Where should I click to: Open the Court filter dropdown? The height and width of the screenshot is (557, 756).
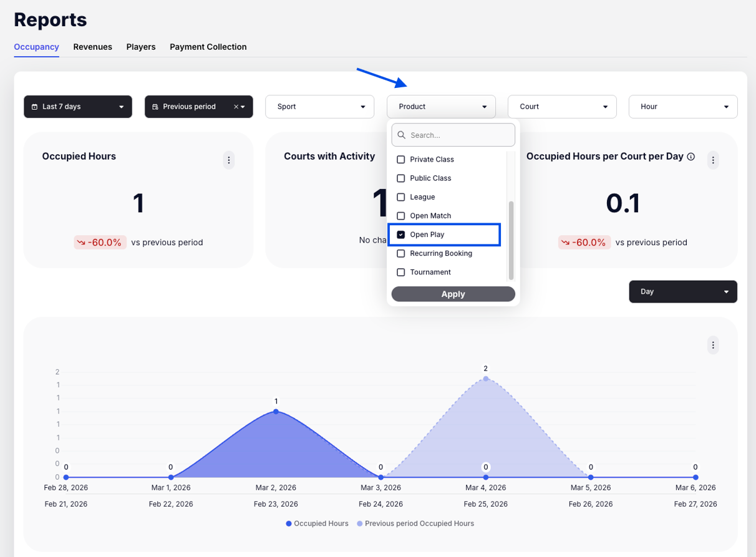(561, 107)
